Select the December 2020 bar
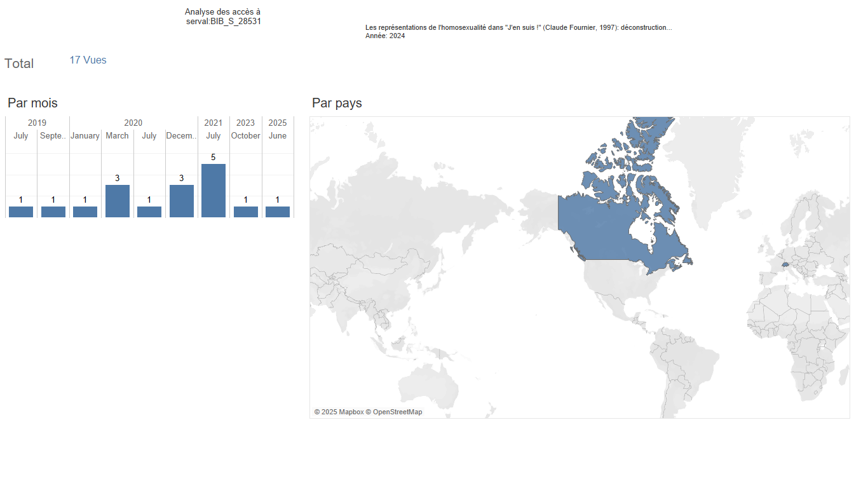Screen dimensions: 868x488 click(x=182, y=201)
